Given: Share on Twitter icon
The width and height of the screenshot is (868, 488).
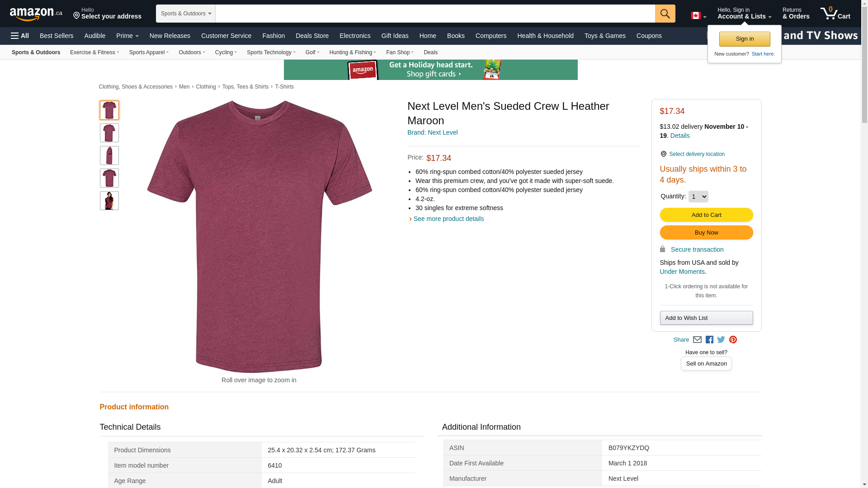Looking at the screenshot, I should point(721,340).
